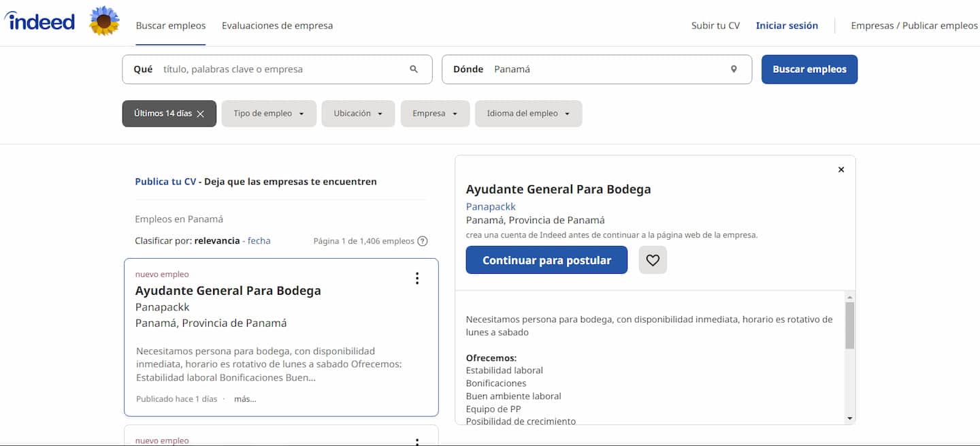Click the blue Buscar empleos button
The width and height of the screenshot is (980, 446).
809,69
